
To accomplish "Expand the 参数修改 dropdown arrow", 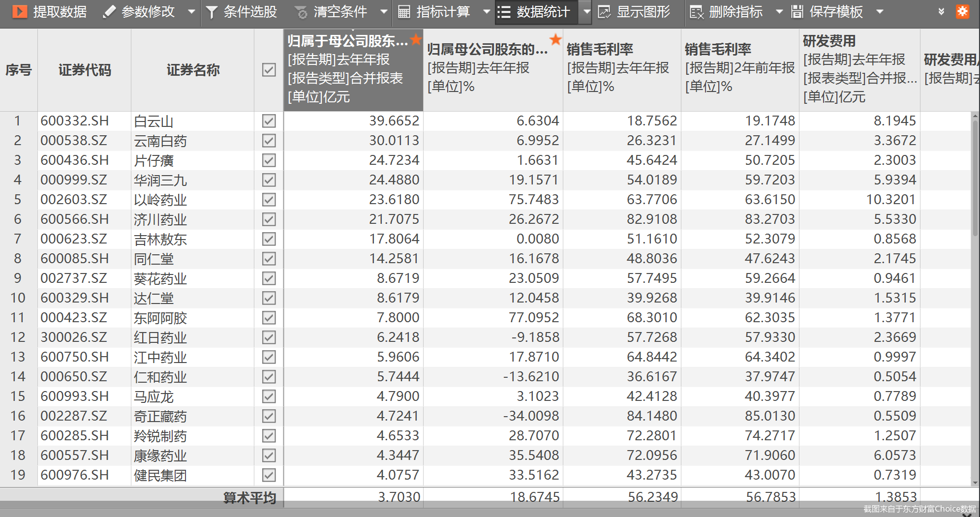I will click(191, 11).
